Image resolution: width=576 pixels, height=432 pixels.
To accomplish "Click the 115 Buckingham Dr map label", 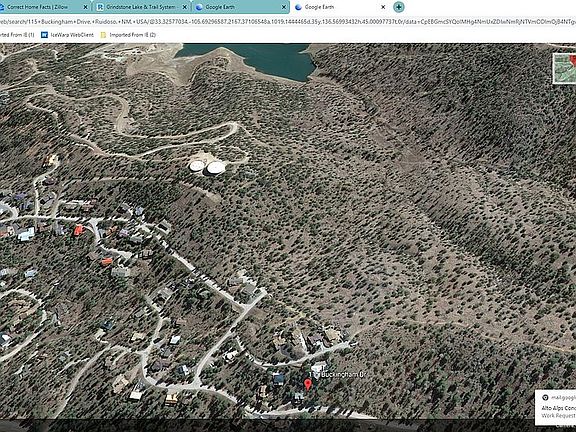I will [x=338, y=374].
